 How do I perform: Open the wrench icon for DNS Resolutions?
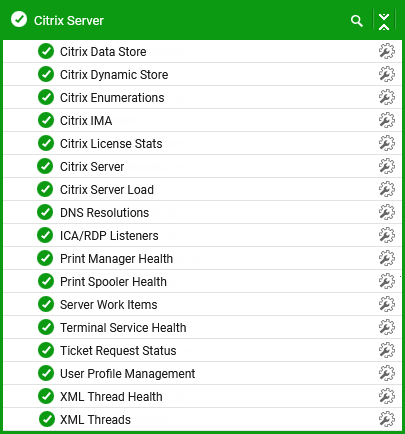point(387,212)
